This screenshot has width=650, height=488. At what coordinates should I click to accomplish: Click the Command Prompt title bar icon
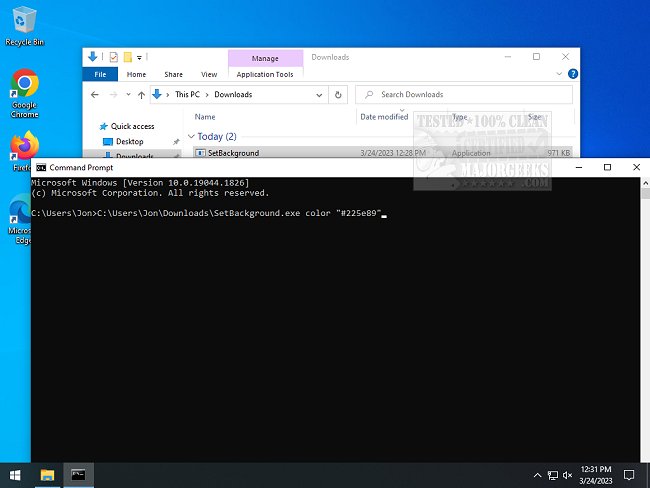[41, 168]
